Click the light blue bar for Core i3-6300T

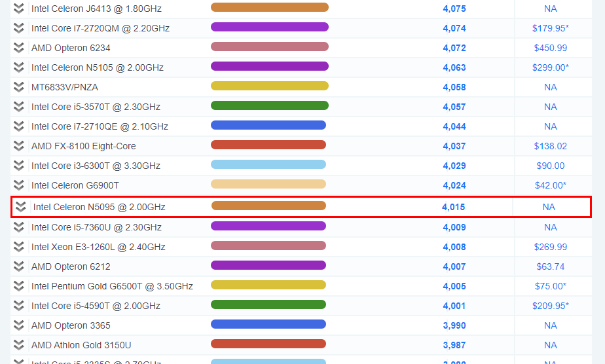click(268, 164)
